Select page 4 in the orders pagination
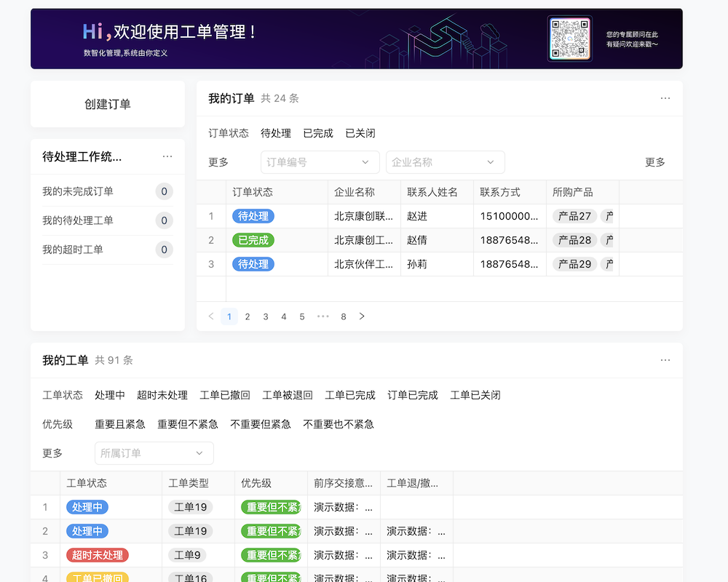The height and width of the screenshot is (582, 728). [284, 316]
